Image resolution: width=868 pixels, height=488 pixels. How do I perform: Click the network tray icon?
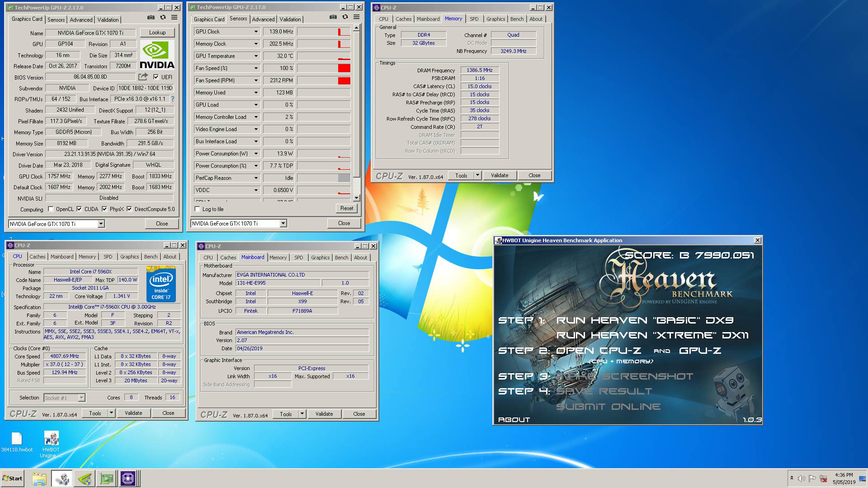pyautogui.click(x=823, y=479)
